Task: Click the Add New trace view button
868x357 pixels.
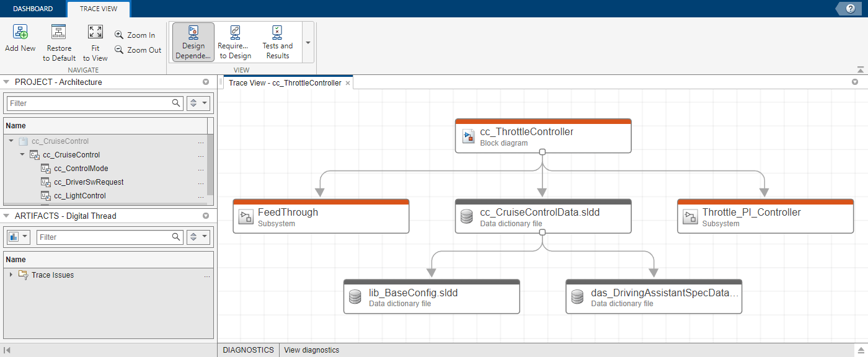Action: (x=20, y=38)
